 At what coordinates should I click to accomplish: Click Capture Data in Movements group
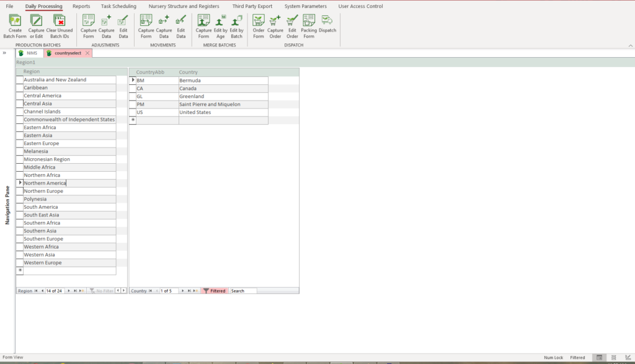(x=164, y=21)
